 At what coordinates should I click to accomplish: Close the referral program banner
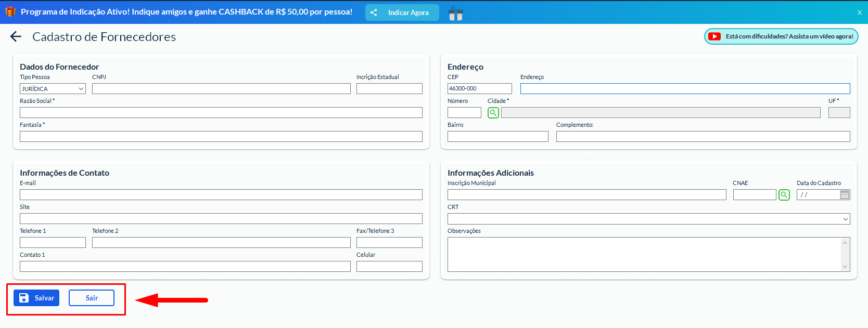[x=859, y=12]
